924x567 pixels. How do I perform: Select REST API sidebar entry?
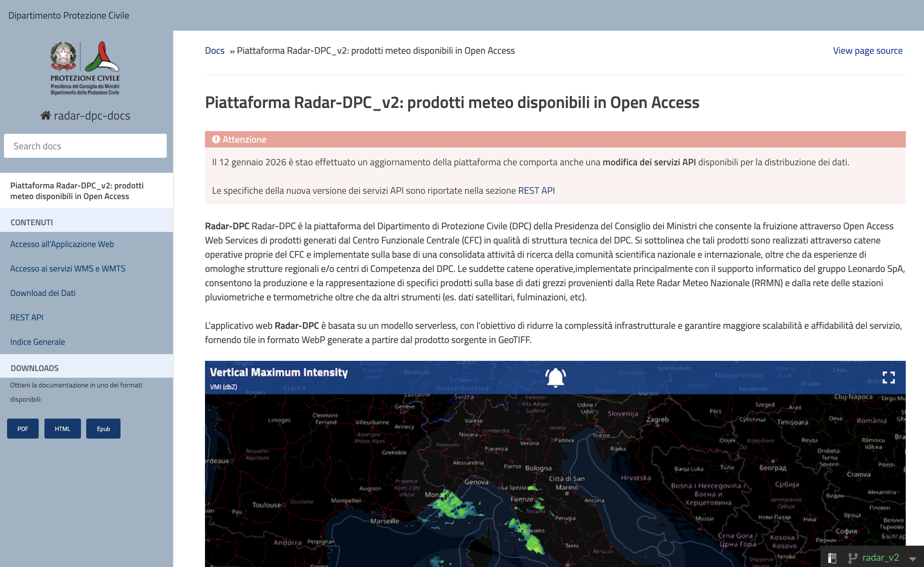27,317
